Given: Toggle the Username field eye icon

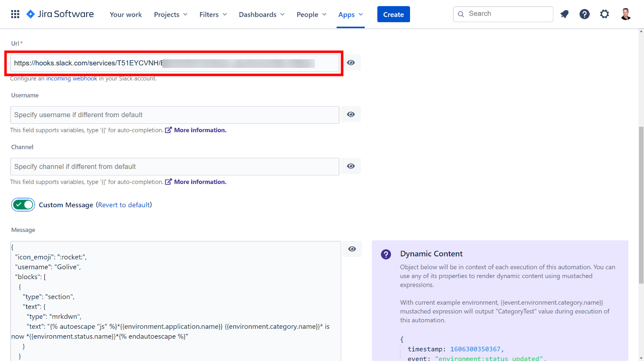Looking at the screenshot, I should [x=351, y=115].
